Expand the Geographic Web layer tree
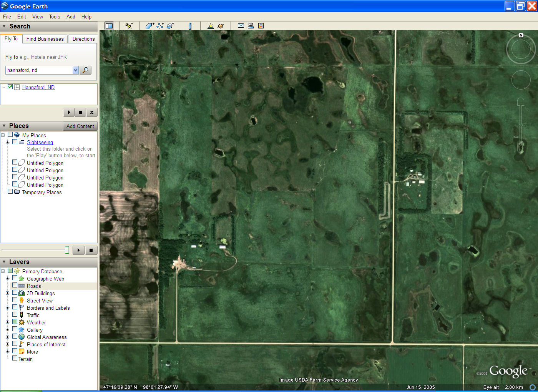The height and width of the screenshot is (392, 538). [7, 279]
